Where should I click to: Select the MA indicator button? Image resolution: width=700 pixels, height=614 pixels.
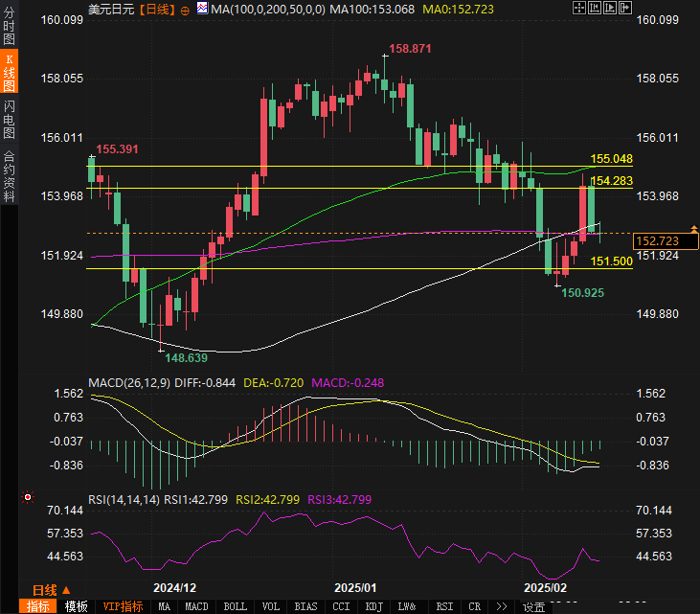tap(164, 606)
